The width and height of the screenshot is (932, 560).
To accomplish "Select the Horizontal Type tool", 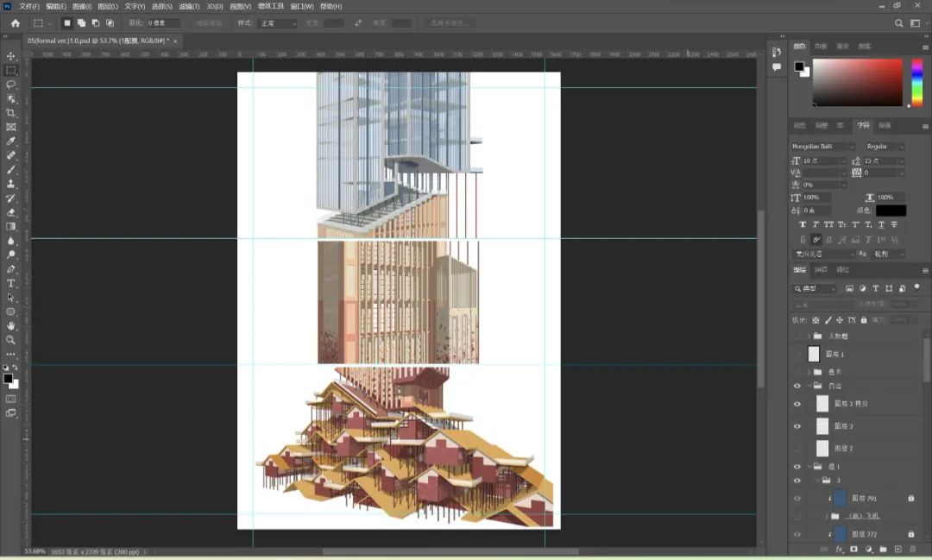I will click(10, 284).
